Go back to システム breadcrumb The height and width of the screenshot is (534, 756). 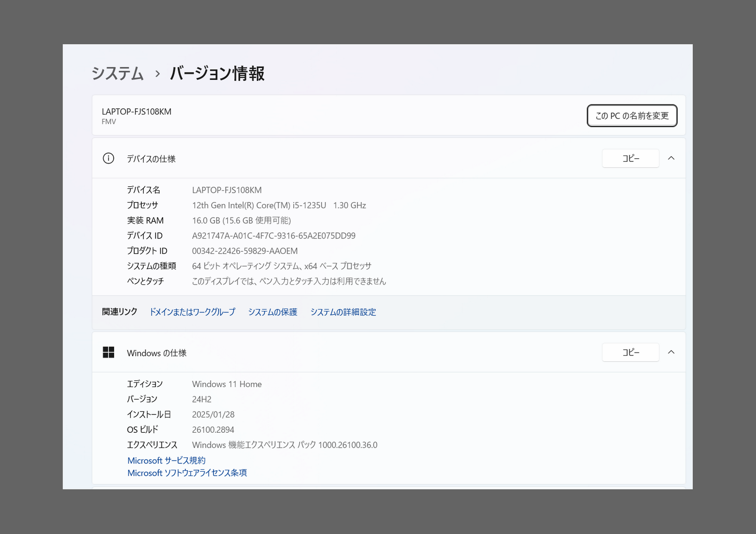pyautogui.click(x=117, y=74)
